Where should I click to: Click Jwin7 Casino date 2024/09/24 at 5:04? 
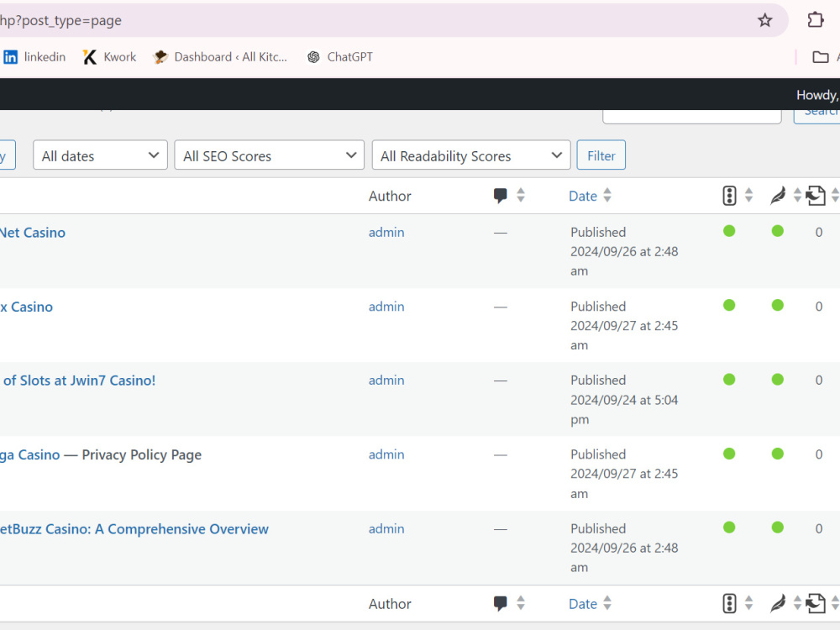tap(624, 400)
